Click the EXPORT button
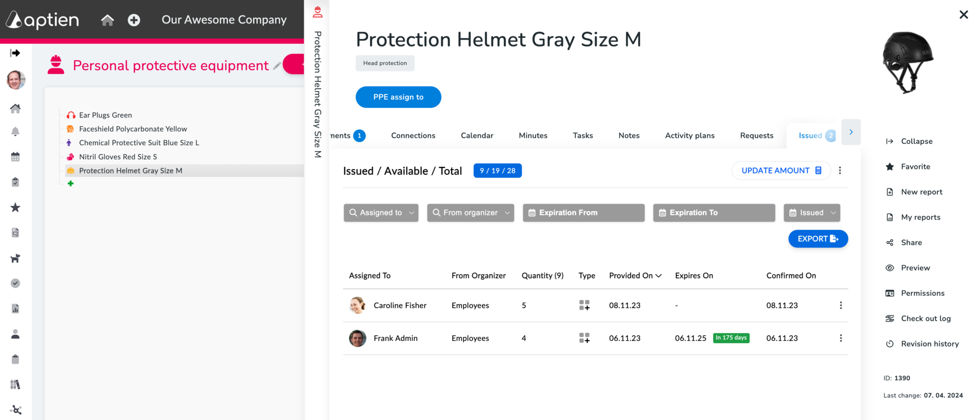This screenshot has width=980, height=420. point(818,239)
